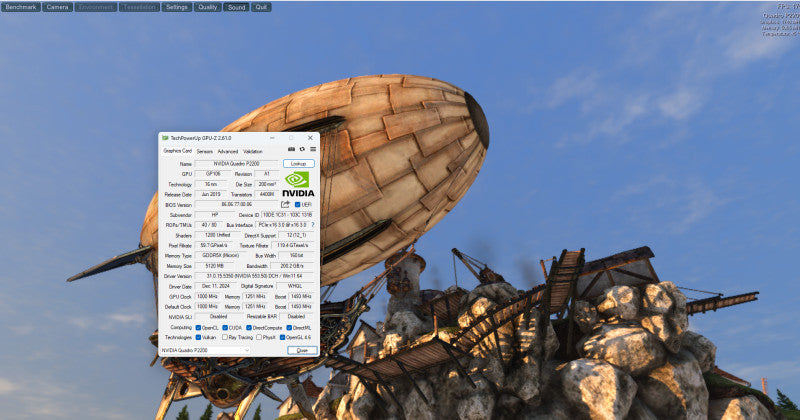Click the GP106 GPU value
Viewport: 800px width, 420px height.
click(213, 174)
